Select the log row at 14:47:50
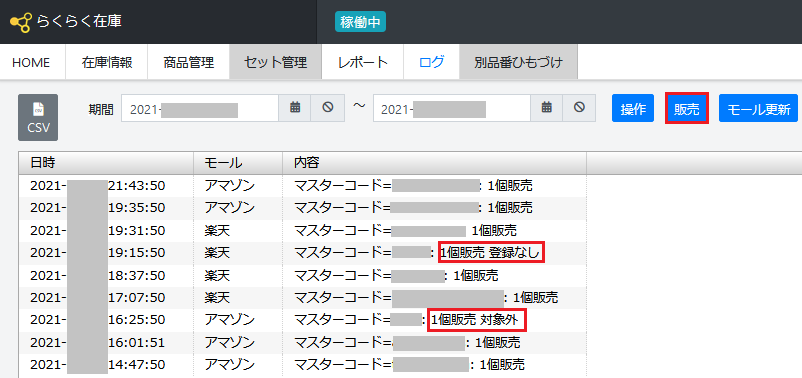Screen dimensions: 802x378 tap(302, 365)
